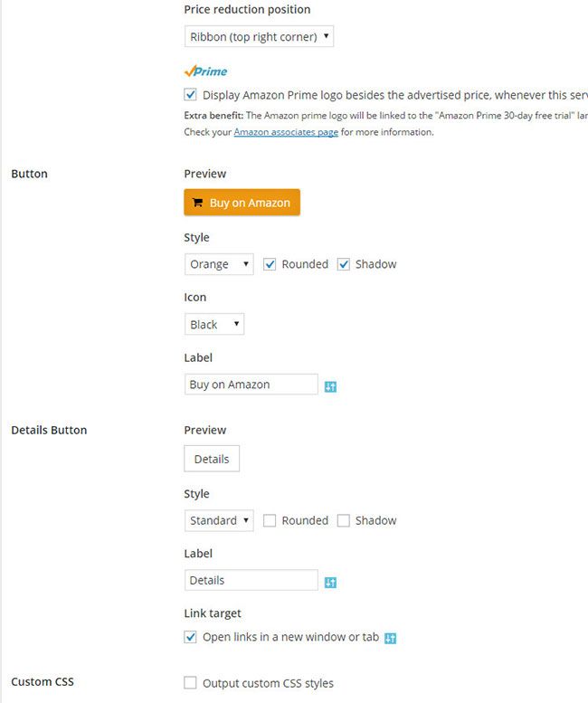Open Price reduction position dropdown

(259, 37)
